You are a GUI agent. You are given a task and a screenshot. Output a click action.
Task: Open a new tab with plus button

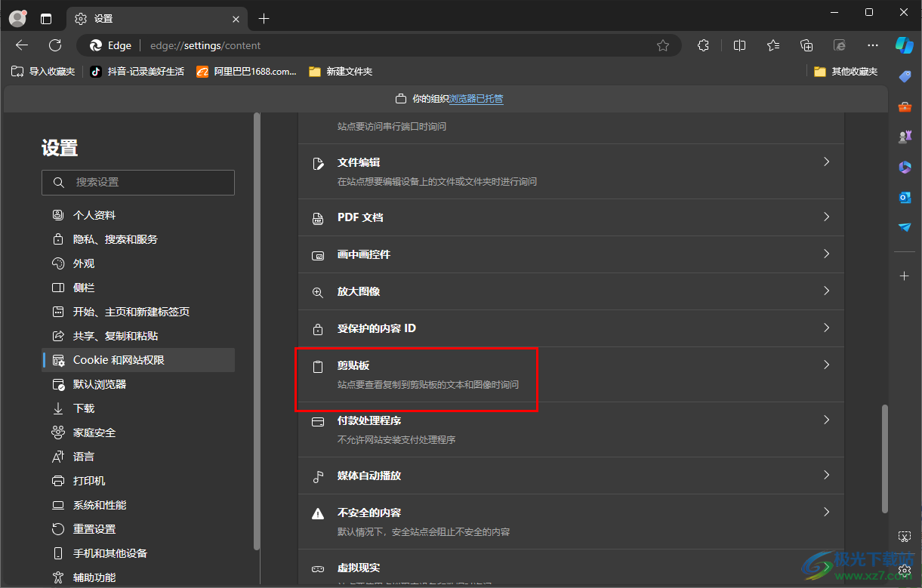264,19
